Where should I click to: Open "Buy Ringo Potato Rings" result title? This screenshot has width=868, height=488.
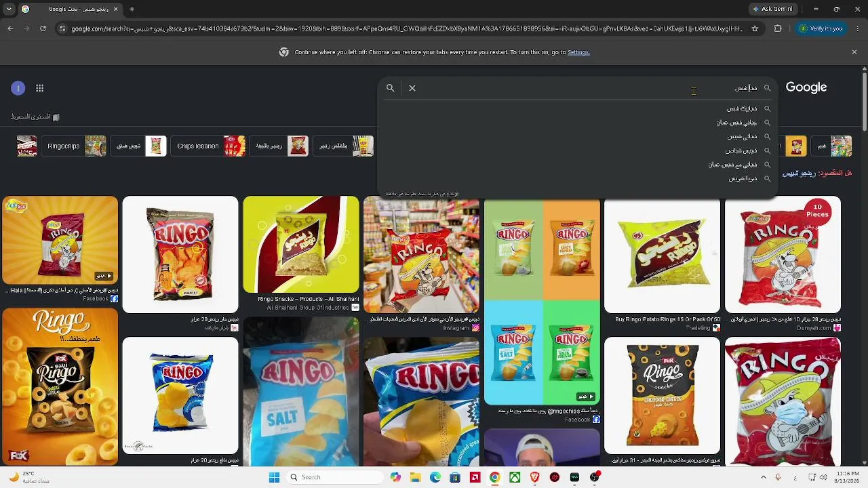667,319
